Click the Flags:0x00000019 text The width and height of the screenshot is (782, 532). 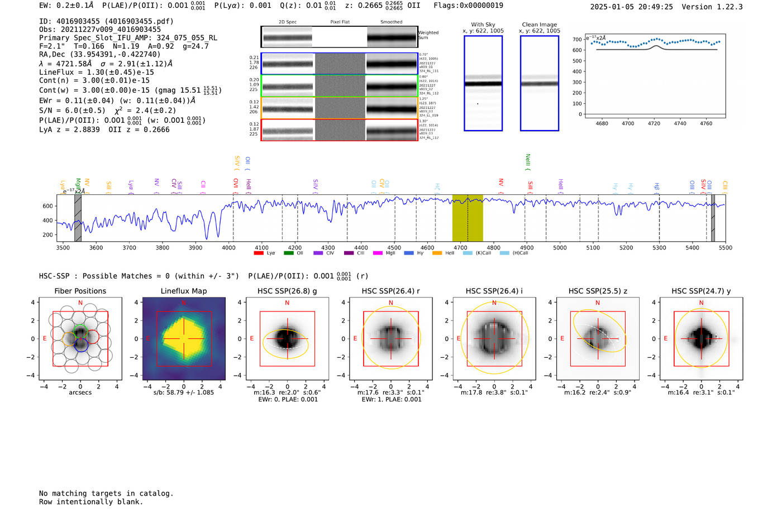468,6
